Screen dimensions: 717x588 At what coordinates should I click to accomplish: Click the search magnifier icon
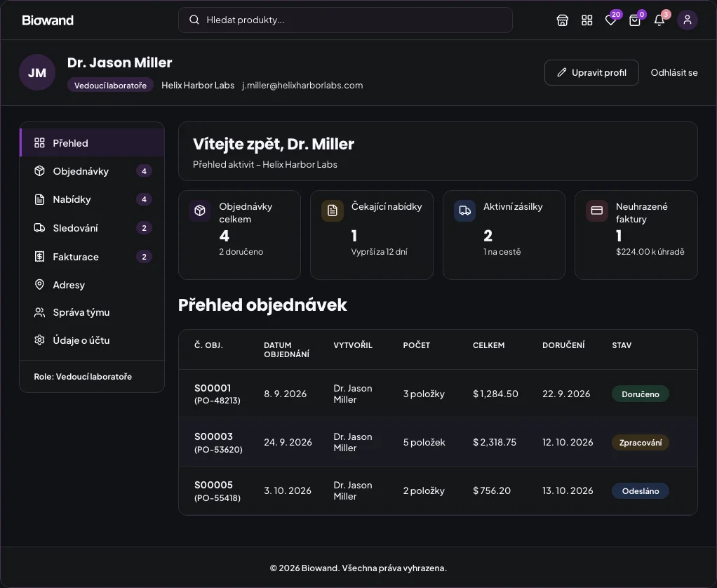pos(194,20)
